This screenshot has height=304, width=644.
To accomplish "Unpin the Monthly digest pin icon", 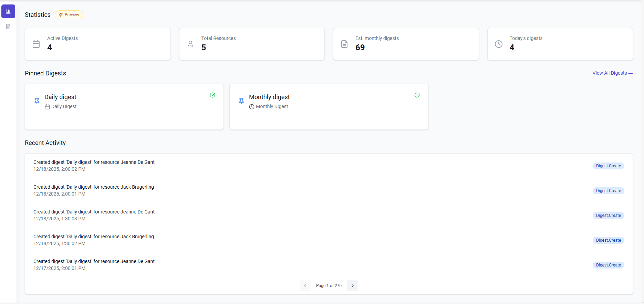I will point(241,101).
